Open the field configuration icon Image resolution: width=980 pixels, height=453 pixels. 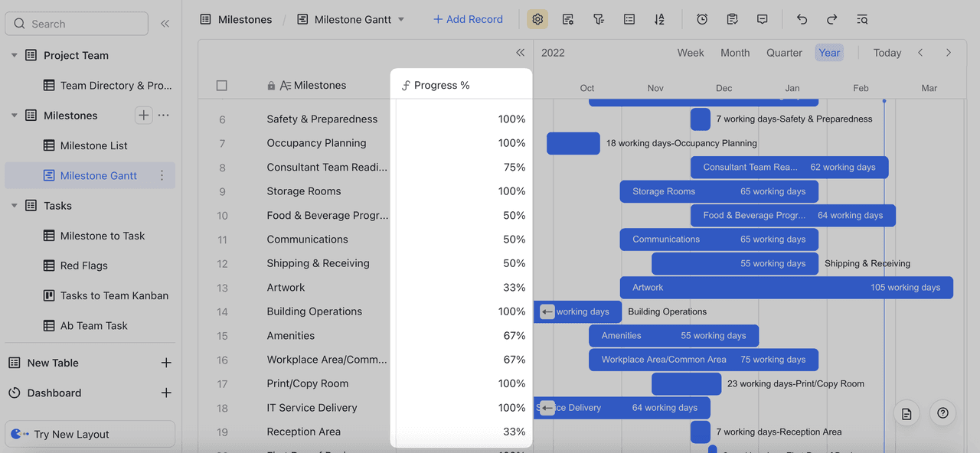[568, 19]
